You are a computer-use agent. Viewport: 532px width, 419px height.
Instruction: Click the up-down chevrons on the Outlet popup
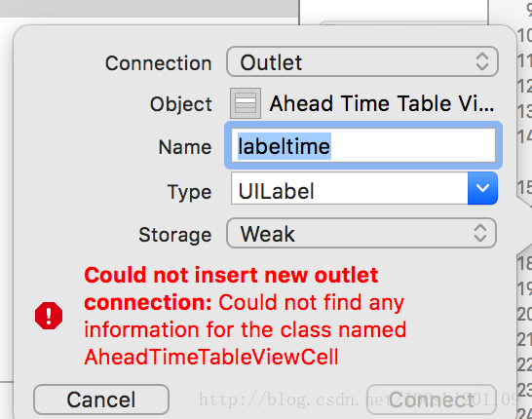pyautogui.click(x=481, y=61)
